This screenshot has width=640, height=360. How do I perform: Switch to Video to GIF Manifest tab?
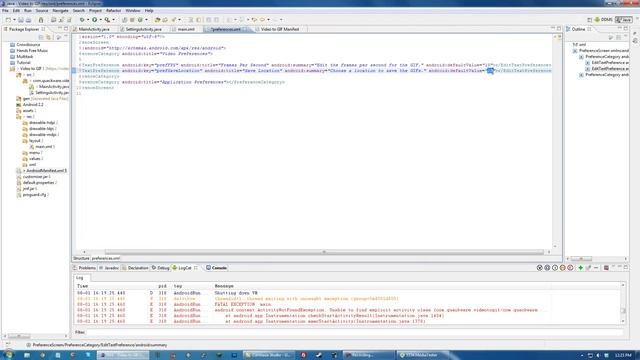[x=280, y=29]
